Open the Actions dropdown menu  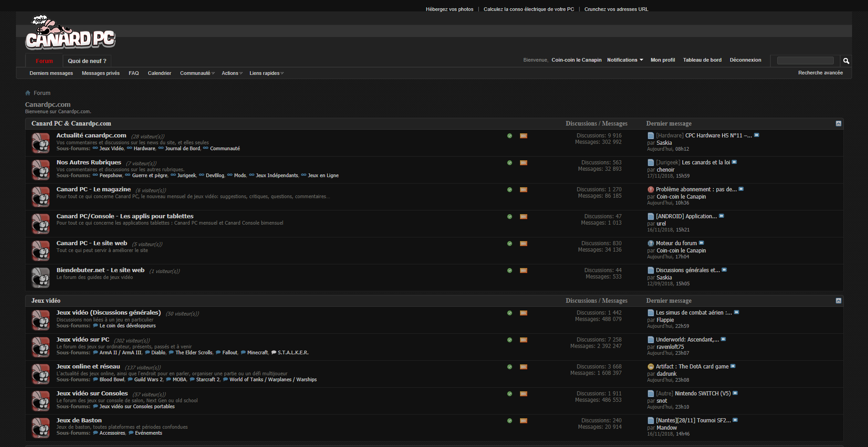pyautogui.click(x=232, y=73)
